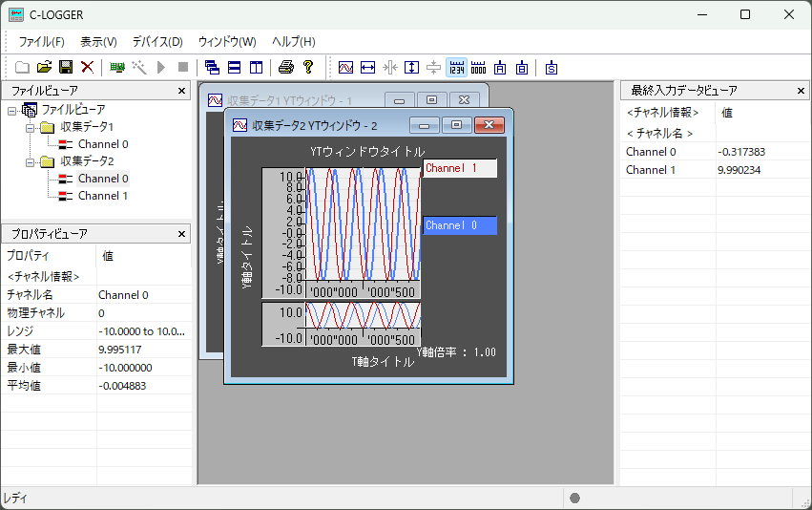This screenshot has height=510, width=812.
Task: Click the cascade windows toolbar icon
Action: [x=213, y=67]
